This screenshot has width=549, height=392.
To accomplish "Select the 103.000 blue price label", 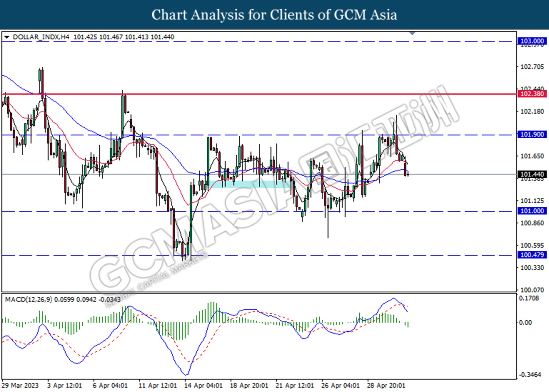I will (x=532, y=41).
